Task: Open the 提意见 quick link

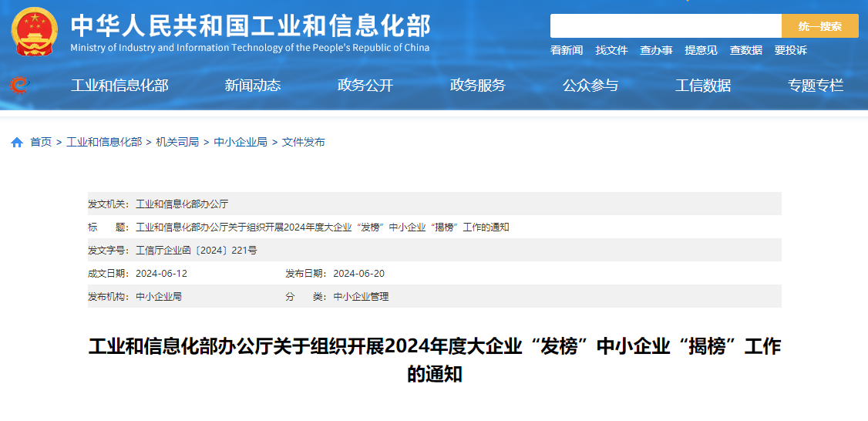Action: [701, 50]
